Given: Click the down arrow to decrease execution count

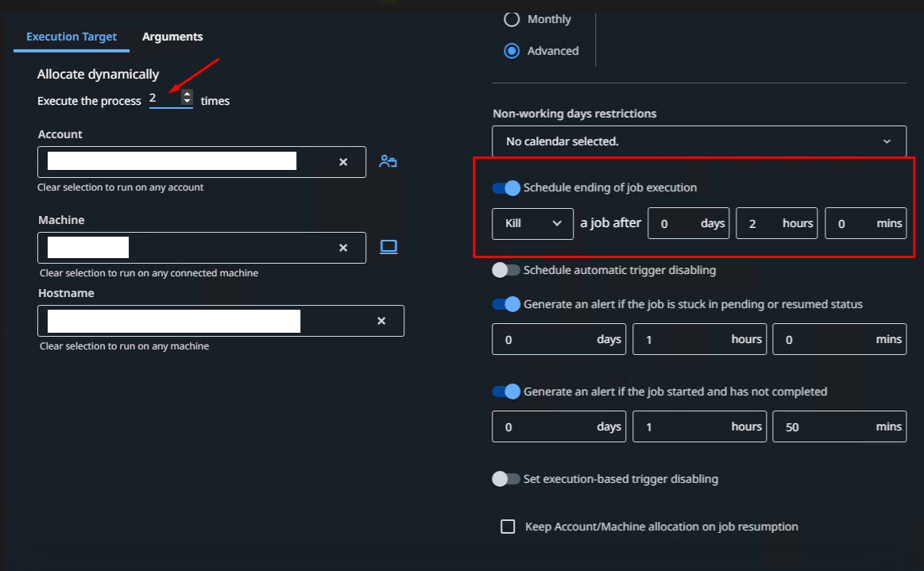Looking at the screenshot, I should pyautogui.click(x=187, y=102).
